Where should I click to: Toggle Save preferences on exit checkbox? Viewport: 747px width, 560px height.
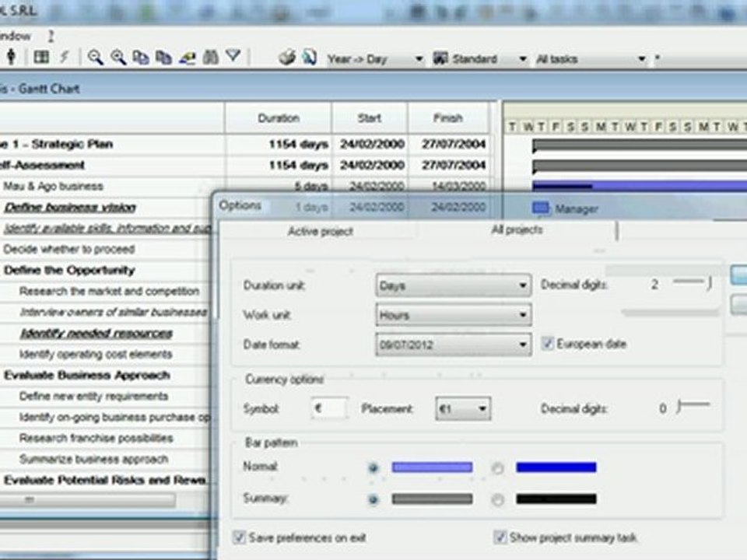click(x=239, y=537)
